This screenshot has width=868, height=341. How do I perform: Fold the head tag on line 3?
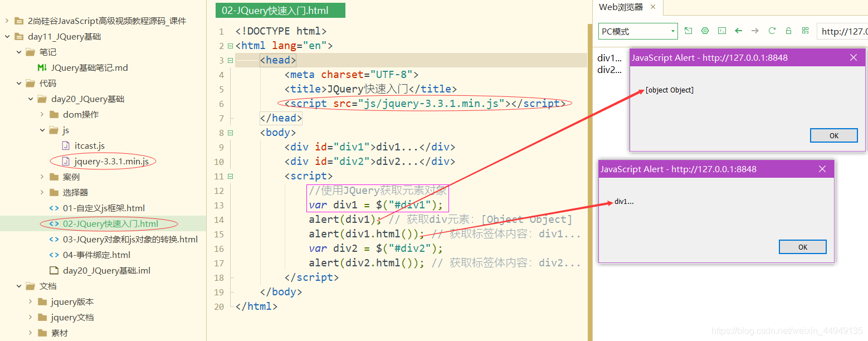coord(230,60)
